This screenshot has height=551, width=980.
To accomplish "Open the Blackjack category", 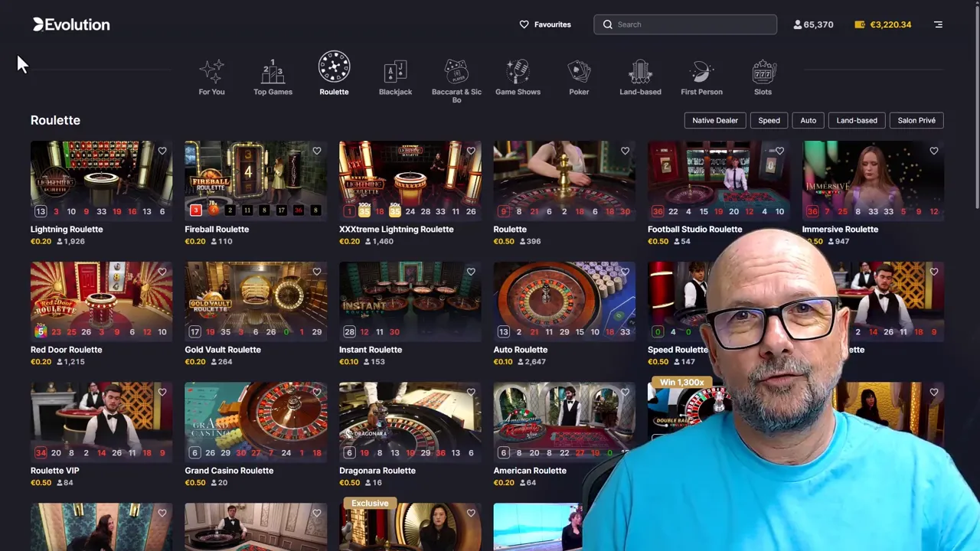I will coord(395,78).
